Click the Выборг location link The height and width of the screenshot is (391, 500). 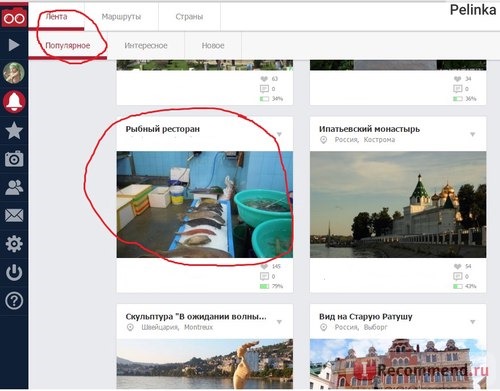point(375,327)
